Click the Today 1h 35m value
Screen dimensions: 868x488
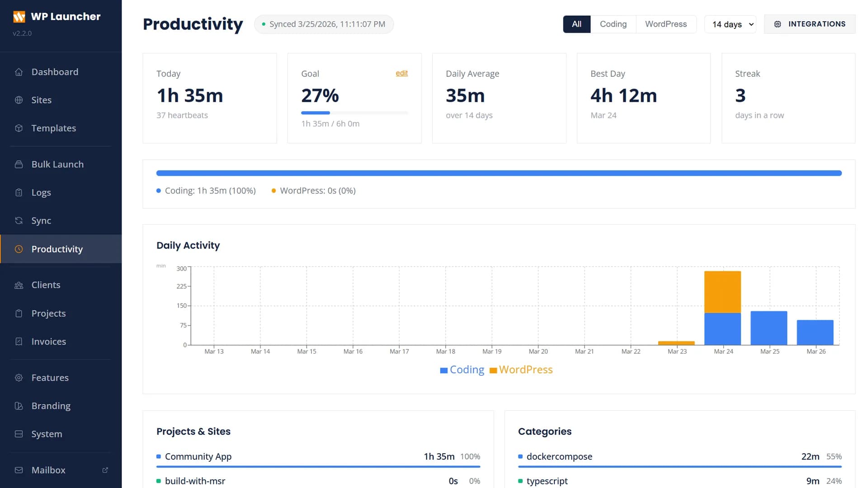(x=190, y=96)
